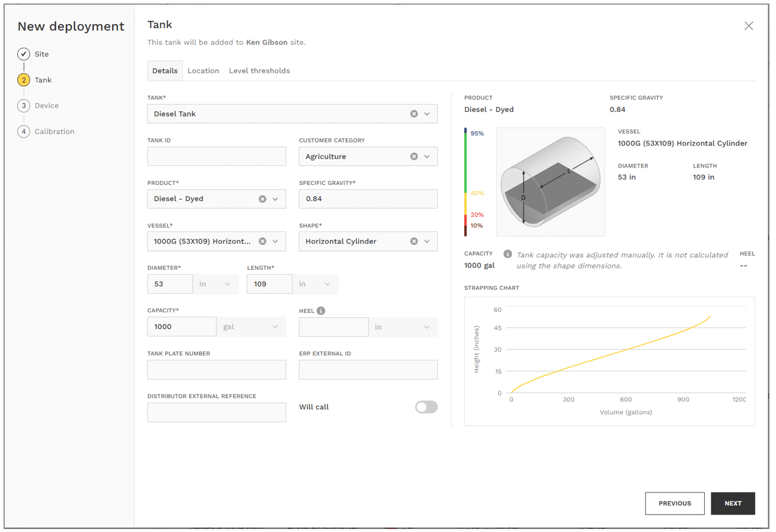The image size is (776, 532).
Task: Go to the Site step label
Action: 42,54
